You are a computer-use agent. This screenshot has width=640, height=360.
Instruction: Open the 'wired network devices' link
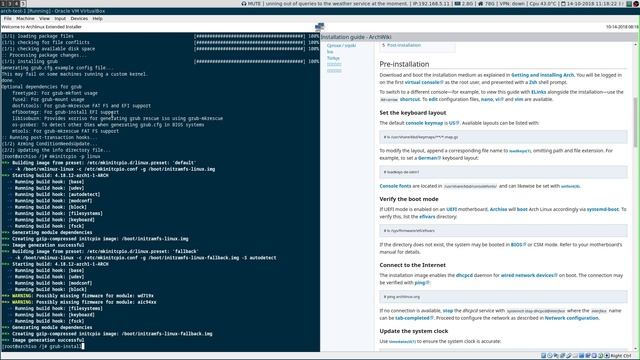[529, 276]
